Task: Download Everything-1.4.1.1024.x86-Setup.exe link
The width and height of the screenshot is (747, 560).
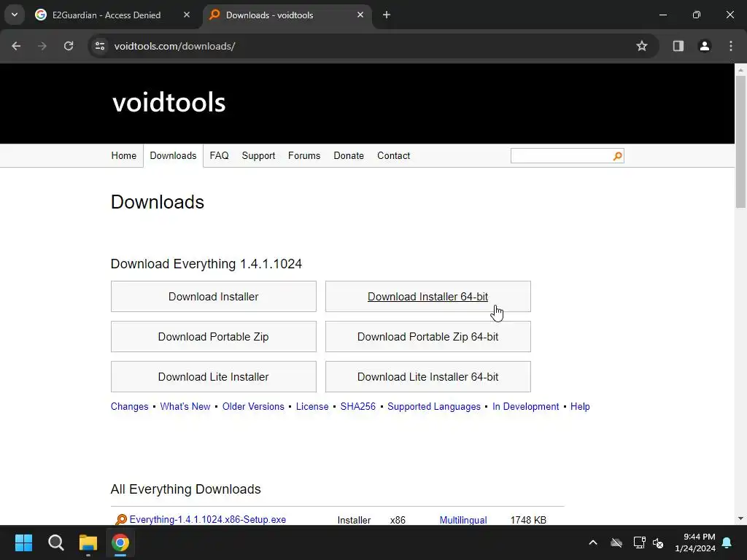Action: (x=208, y=519)
